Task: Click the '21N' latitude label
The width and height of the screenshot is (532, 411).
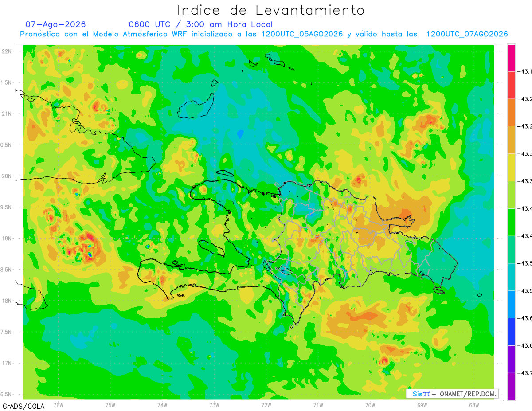Action: tap(7, 114)
